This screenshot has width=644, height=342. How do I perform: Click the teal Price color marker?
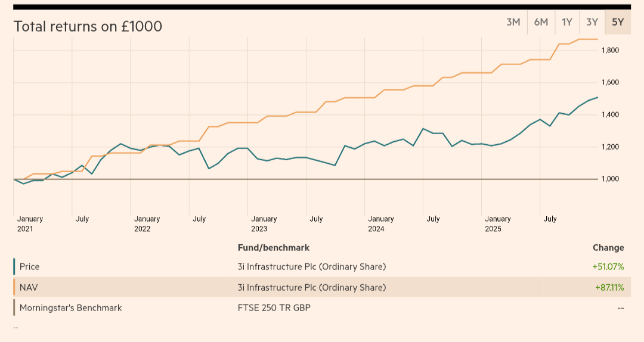14,266
